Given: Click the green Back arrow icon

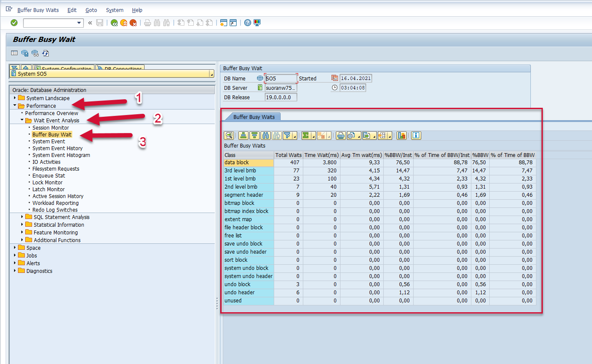Looking at the screenshot, I should [114, 23].
